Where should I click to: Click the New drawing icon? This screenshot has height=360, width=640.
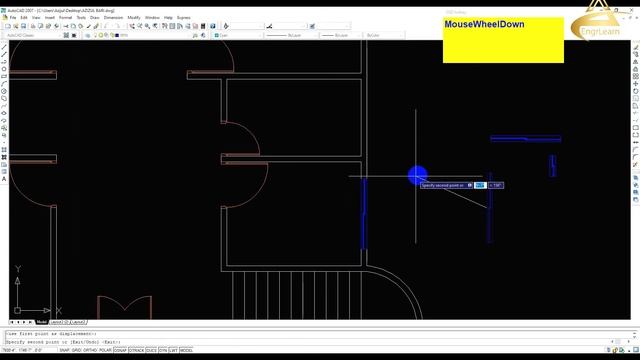pyautogui.click(x=8, y=26)
